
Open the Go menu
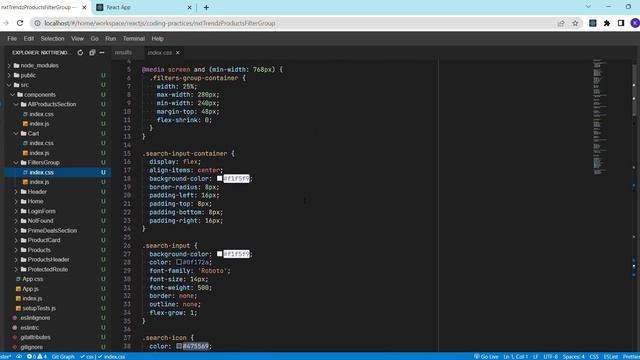pos(95,38)
